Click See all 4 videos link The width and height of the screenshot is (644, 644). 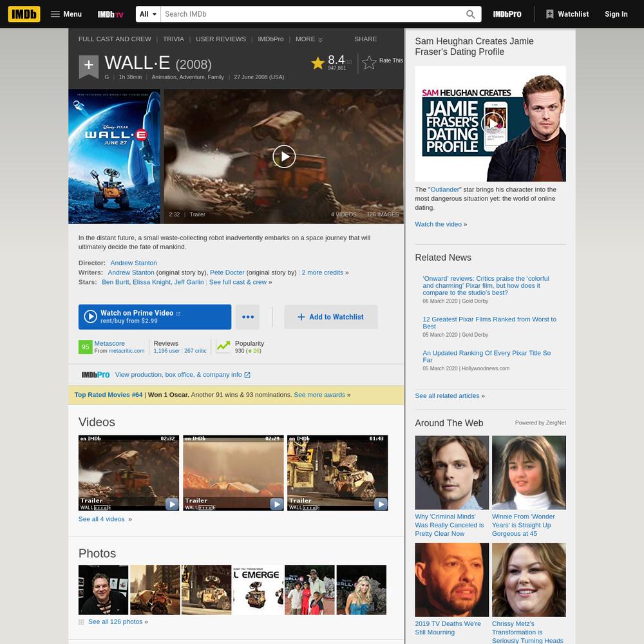(102, 519)
